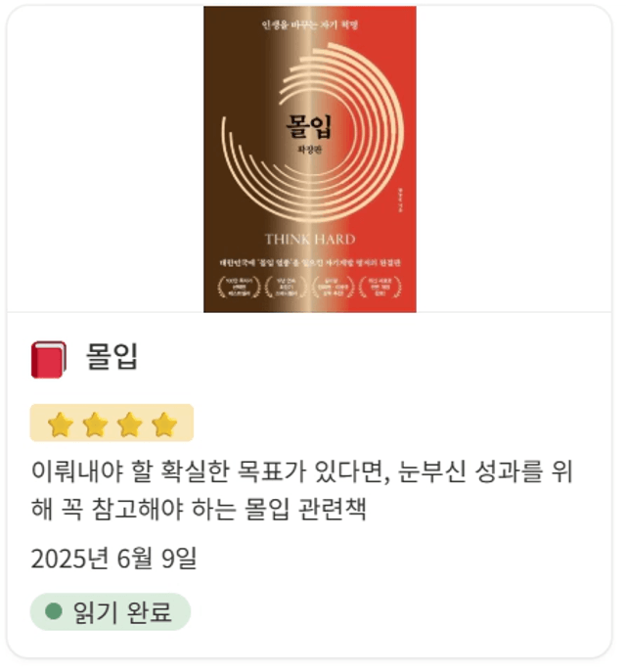Click THINK HARD text on the cover
The width and height of the screenshot is (626, 672).
click(310, 239)
